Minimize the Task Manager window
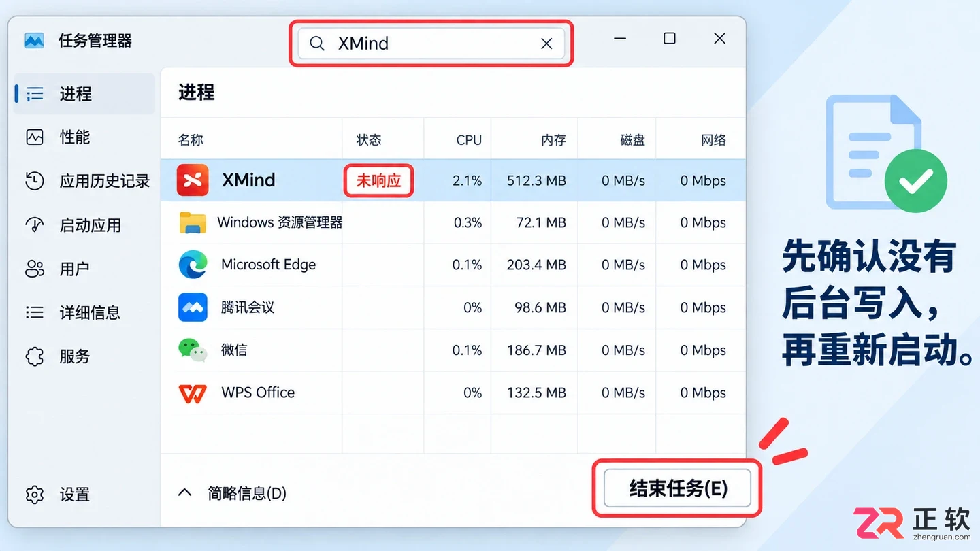 [x=619, y=39]
